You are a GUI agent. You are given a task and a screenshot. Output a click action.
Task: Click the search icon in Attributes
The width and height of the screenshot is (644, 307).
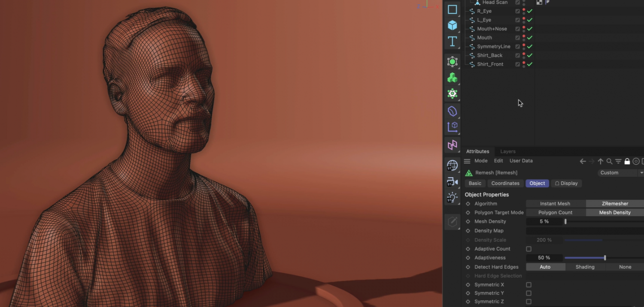[609, 161]
